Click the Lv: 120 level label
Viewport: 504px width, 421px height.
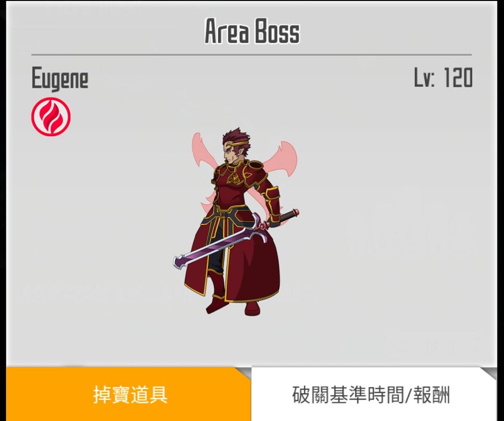click(x=443, y=77)
